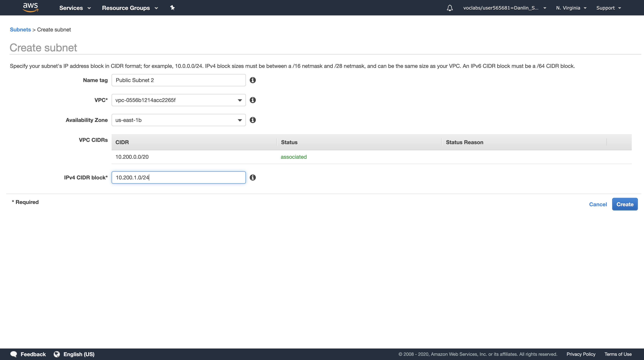Click info icon next to Name tag
The height and width of the screenshot is (360, 644).
pos(253,80)
